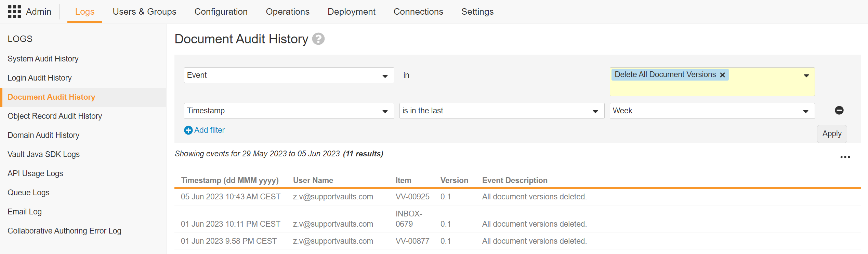The image size is (868, 254).
Task: Select Login Audit History in sidebar
Action: tap(40, 78)
